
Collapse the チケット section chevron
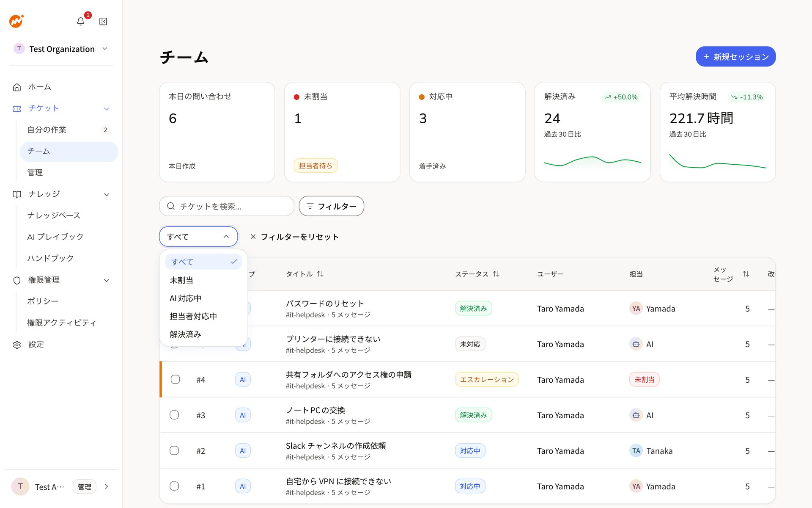coord(107,109)
